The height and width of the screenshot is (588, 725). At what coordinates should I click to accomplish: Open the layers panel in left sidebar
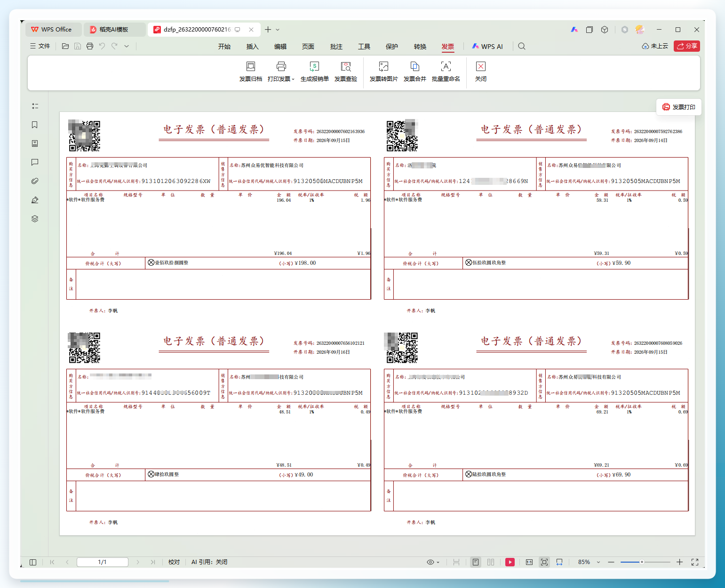pos(35,219)
